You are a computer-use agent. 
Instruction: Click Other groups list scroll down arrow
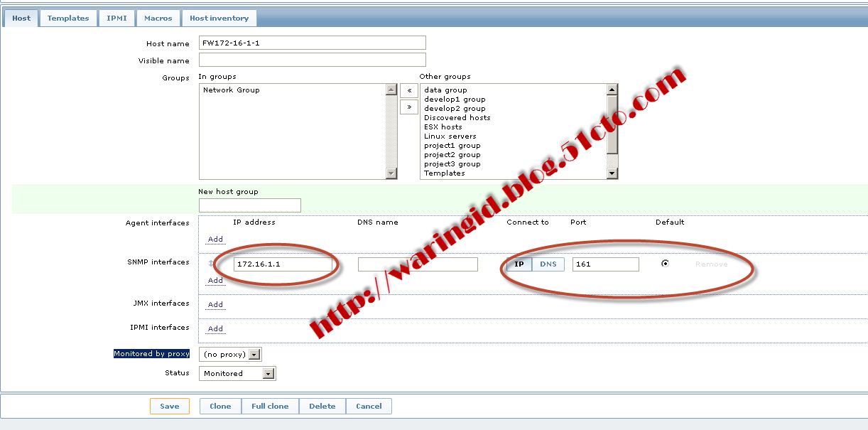click(x=612, y=173)
